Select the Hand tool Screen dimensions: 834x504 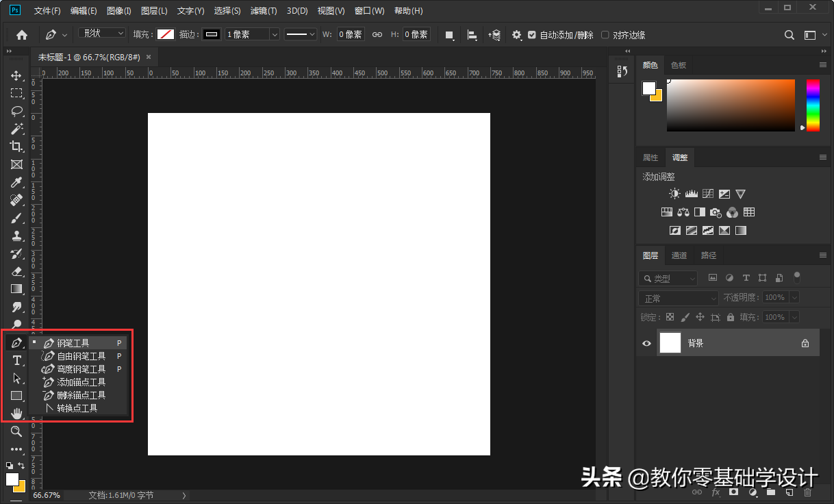point(16,413)
